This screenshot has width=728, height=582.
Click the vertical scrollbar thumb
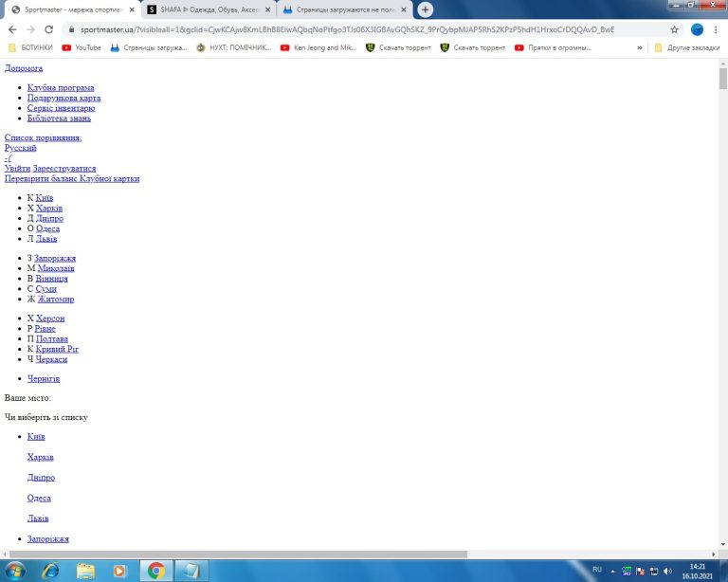(x=723, y=78)
